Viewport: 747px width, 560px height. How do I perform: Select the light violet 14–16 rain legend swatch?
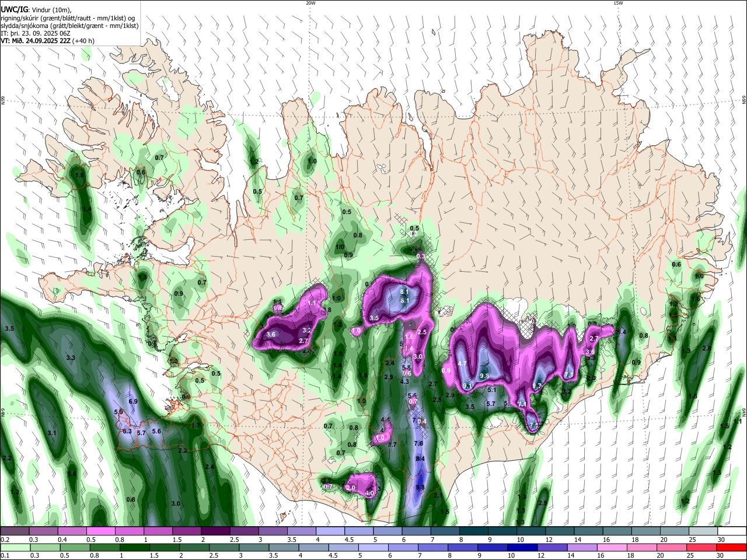(x=581, y=548)
